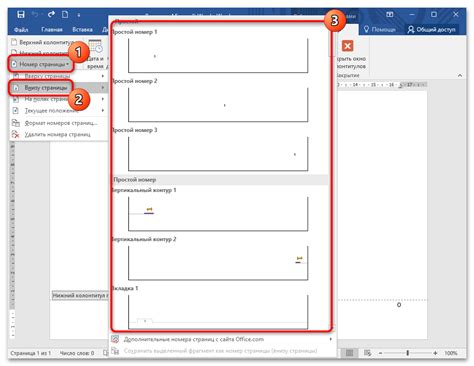Click the ribbon display options icon

pos(389,14)
